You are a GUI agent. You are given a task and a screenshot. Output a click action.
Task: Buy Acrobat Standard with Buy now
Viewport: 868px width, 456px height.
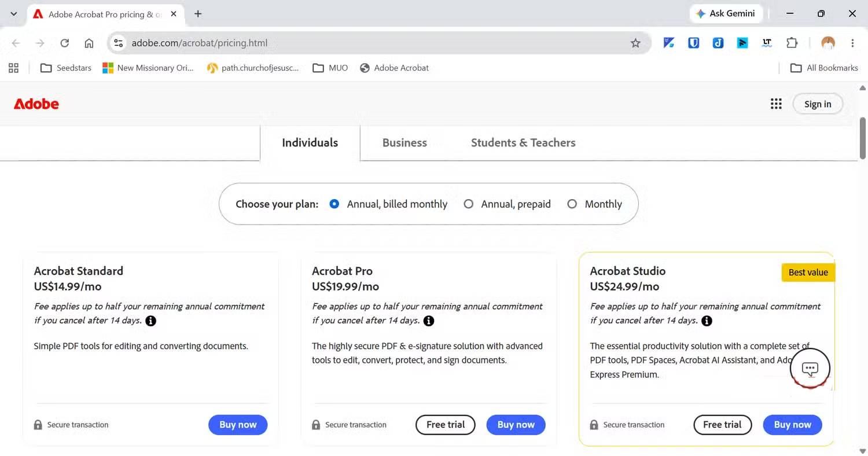(x=238, y=425)
